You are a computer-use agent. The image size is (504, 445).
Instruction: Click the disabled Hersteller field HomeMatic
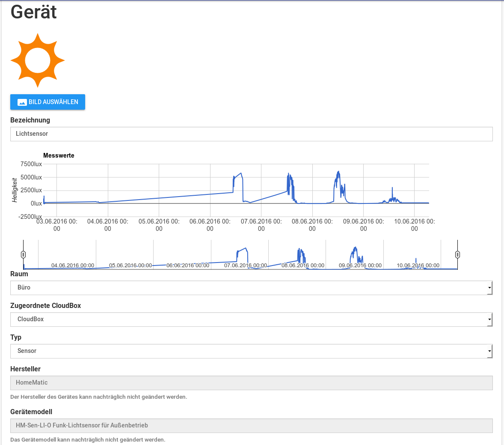[251, 383]
